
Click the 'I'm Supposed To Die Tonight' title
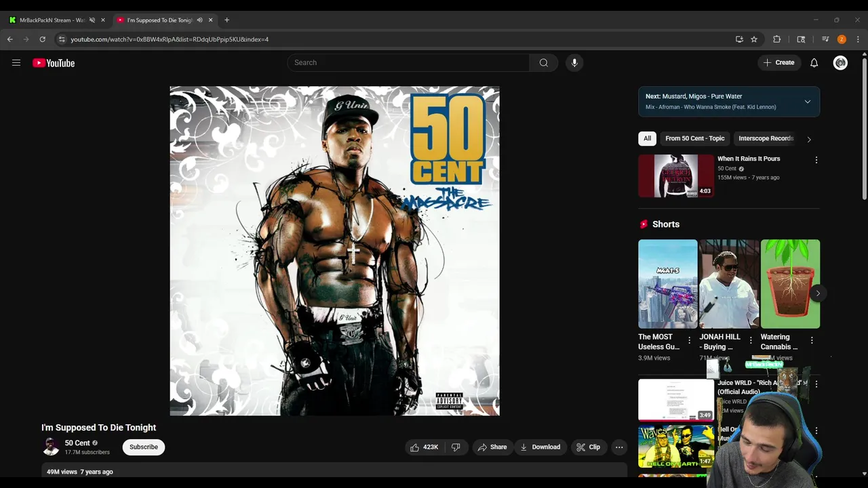[98, 428]
